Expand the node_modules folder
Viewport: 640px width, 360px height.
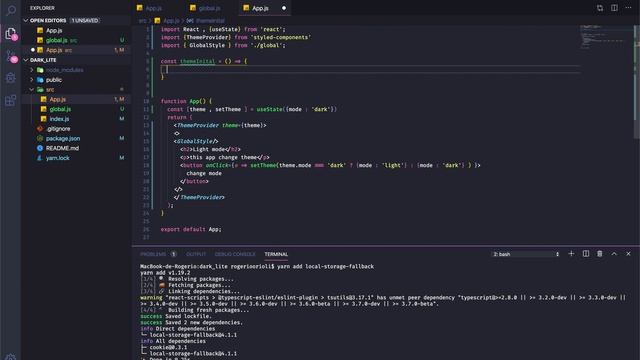tap(32, 70)
